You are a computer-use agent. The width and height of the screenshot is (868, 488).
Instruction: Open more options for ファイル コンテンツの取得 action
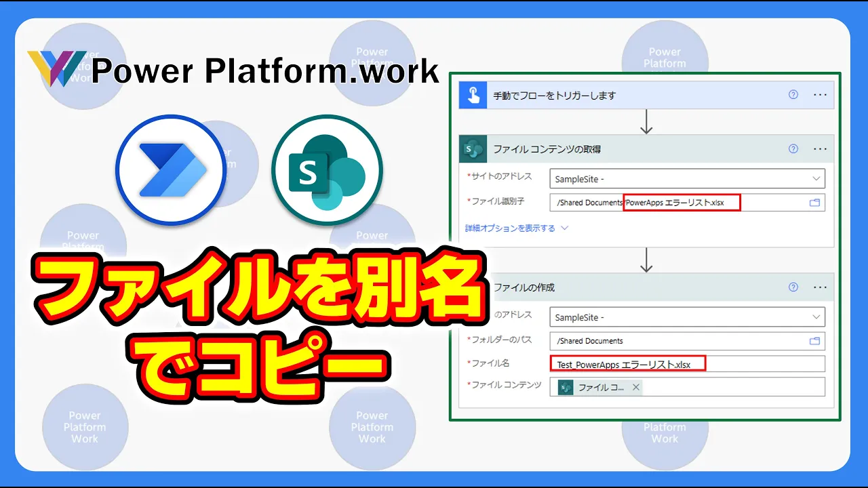pyautogui.click(x=820, y=148)
